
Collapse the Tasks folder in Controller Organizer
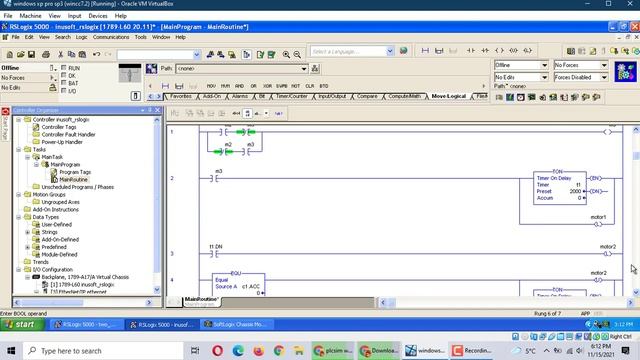(x=19, y=149)
